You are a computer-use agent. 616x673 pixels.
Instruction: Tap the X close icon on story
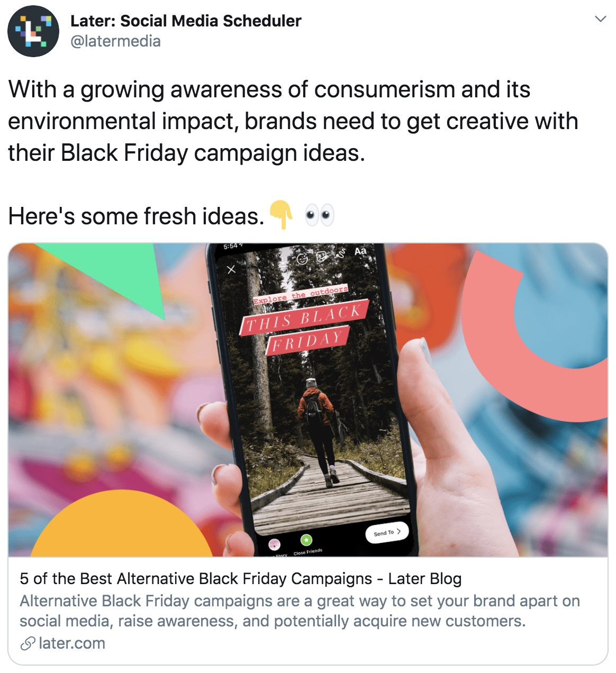tap(231, 269)
